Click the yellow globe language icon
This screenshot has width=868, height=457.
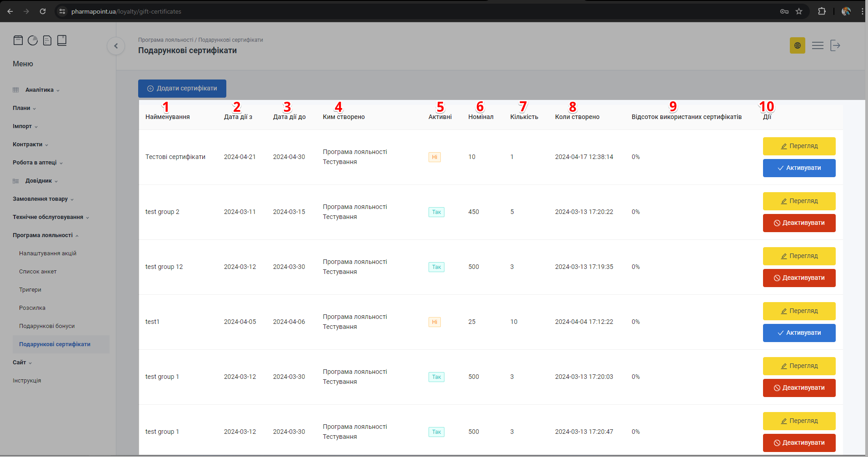(x=797, y=45)
